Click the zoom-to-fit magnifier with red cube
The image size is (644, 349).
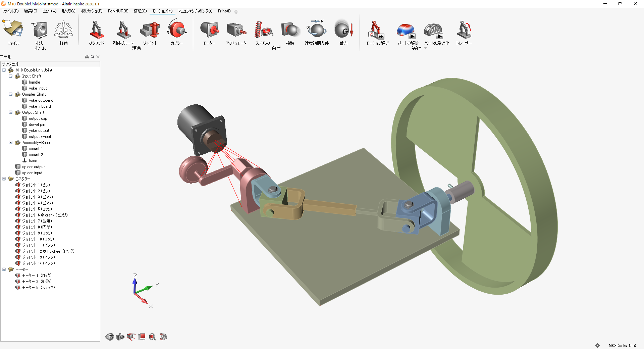(x=152, y=337)
